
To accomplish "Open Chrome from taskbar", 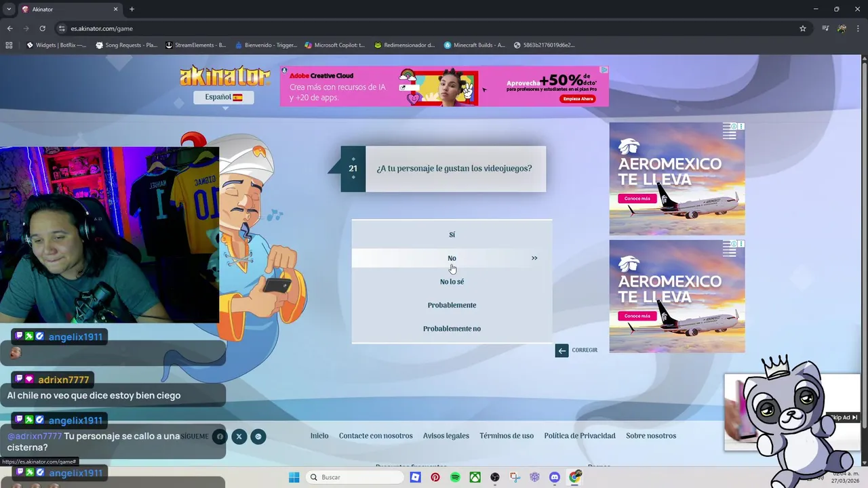I will pos(575,477).
